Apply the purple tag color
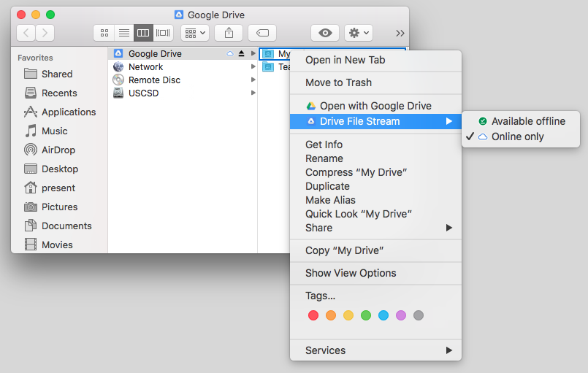 [x=401, y=315]
